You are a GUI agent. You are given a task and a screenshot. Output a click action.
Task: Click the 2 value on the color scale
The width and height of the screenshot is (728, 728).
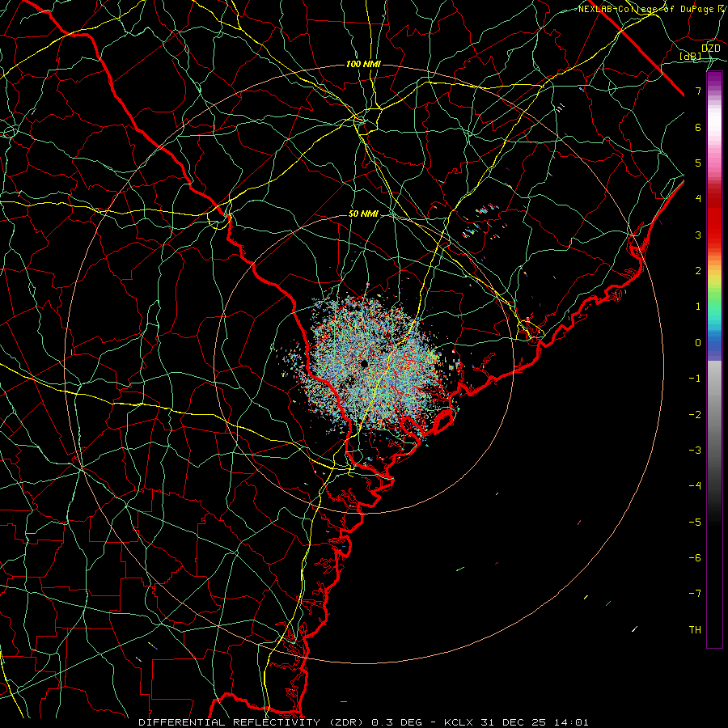pos(698,271)
